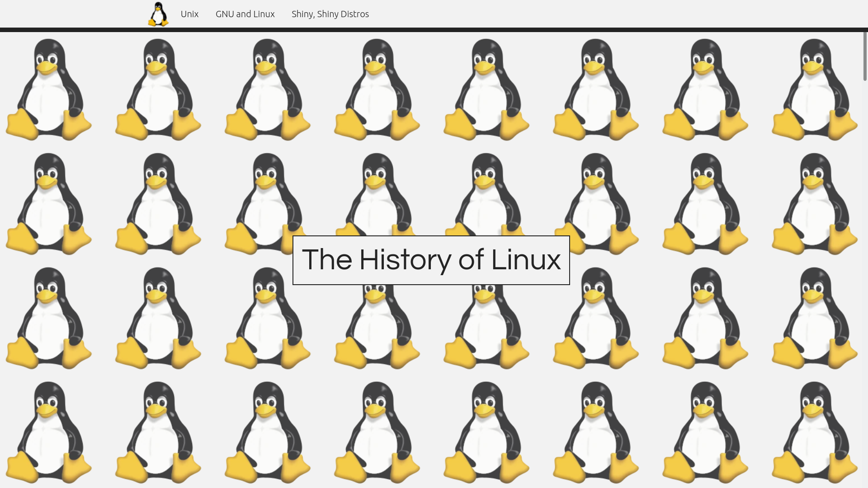
Task: Click the page's vertical scrollbar thumb
Action: [865, 56]
